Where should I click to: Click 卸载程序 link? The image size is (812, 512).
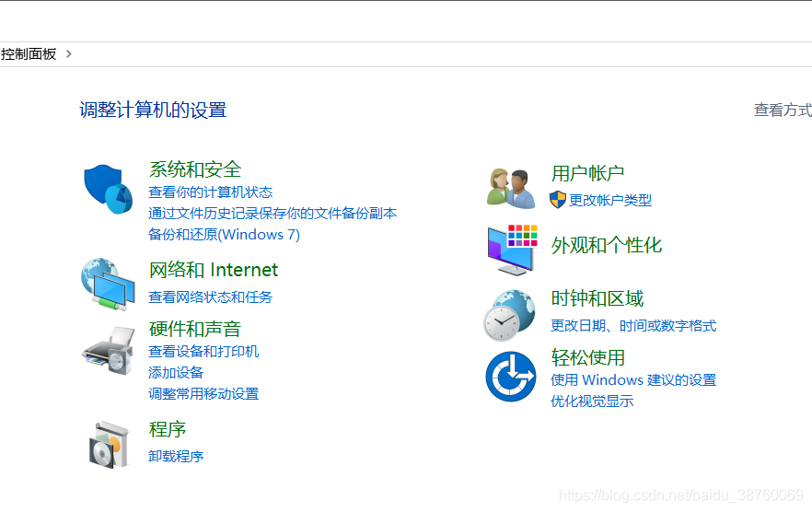coord(176,457)
